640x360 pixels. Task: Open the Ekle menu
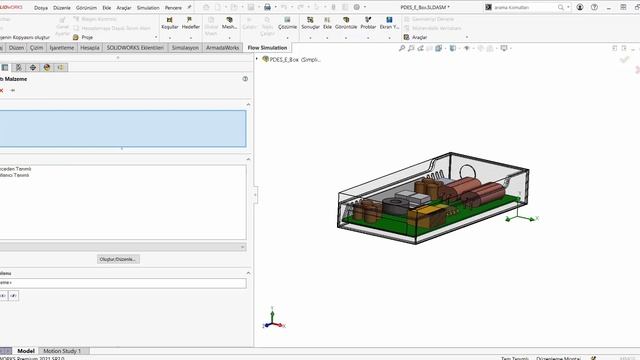[x=107, y=8]
